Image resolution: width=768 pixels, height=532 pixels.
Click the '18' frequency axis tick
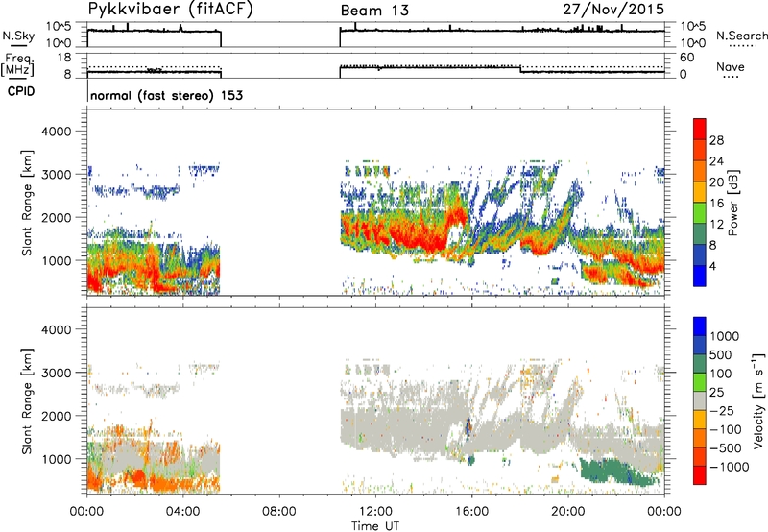[x=64, y=58]
